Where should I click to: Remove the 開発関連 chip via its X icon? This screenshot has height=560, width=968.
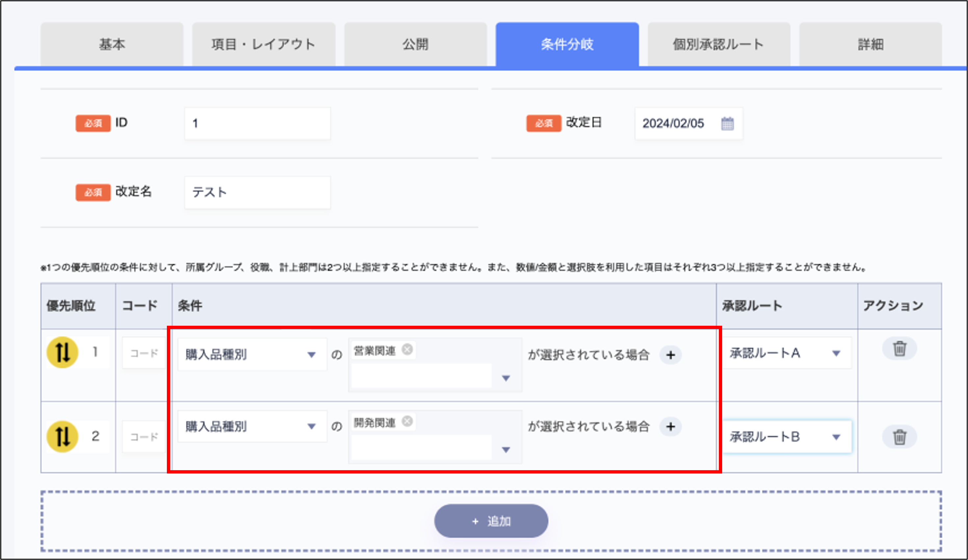(x=408, y=422)
